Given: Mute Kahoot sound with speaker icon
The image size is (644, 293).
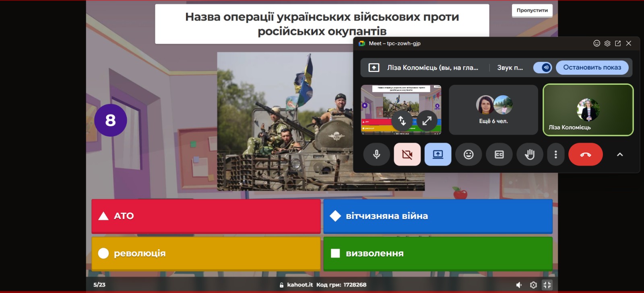Looking at the screenshot, I should (x=519, y=285).
